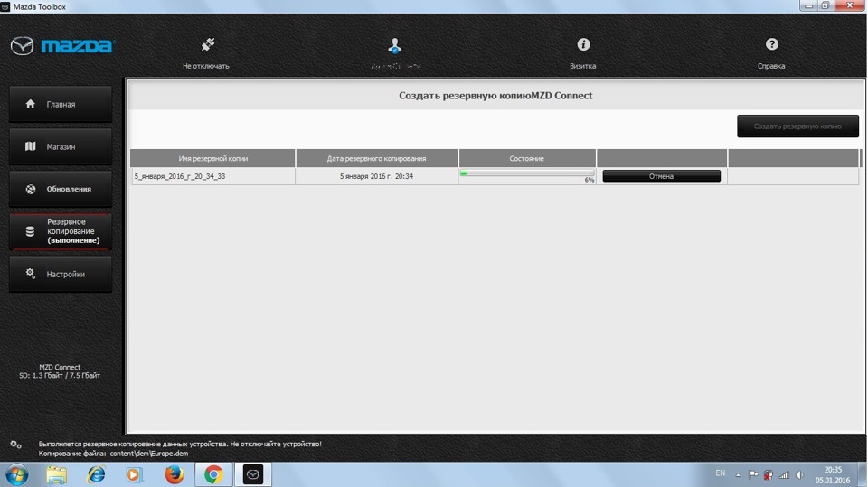Click the Mazda logo
868x487 pixels.
[x=61, y=45]
